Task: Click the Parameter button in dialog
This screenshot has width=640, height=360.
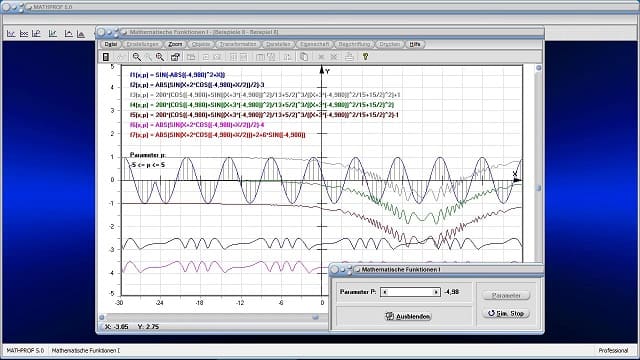Action: point(506,296)
